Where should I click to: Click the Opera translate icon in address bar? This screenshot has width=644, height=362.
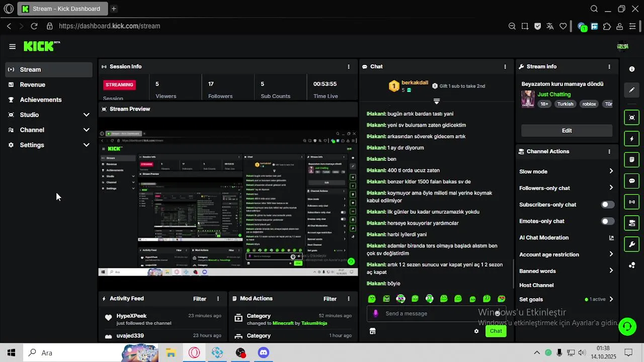click(x=550, y=26)
